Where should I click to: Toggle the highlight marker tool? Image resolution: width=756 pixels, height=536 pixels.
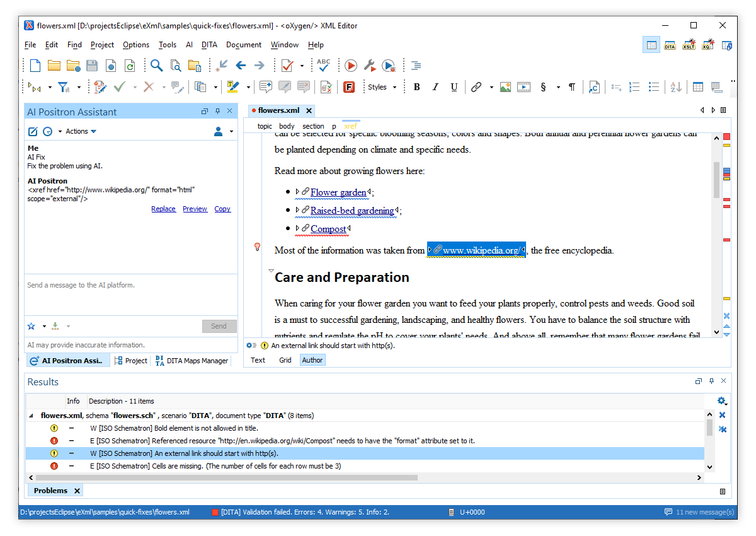coord(233,87)
